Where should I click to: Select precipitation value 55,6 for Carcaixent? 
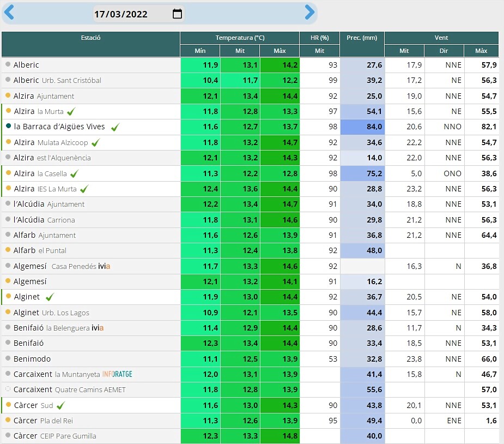coord(362,389)
